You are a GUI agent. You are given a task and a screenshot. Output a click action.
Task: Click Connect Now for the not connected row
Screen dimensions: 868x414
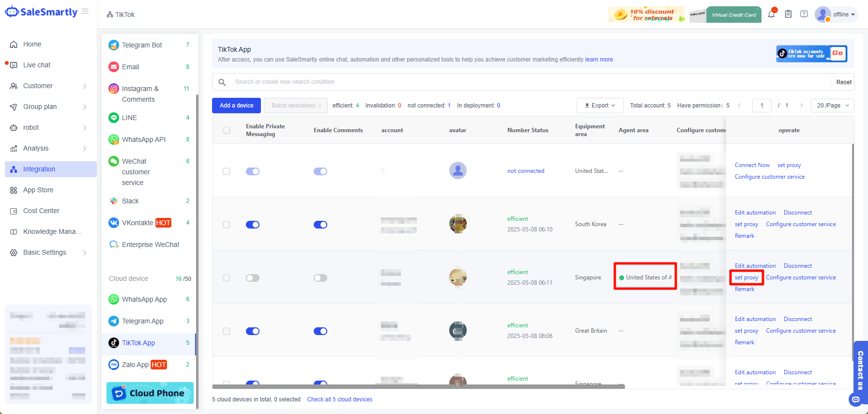(x=752, y=165)
